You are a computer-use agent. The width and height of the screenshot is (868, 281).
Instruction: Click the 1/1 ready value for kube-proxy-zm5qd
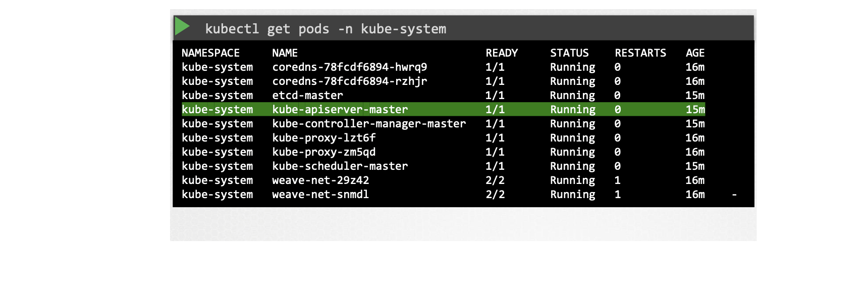tap(495, 152)
